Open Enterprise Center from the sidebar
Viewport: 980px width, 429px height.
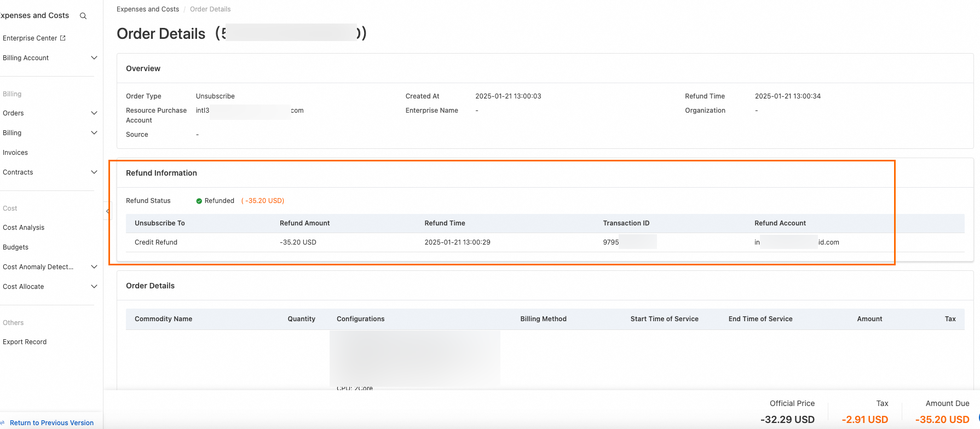click(x=30, y=38)
